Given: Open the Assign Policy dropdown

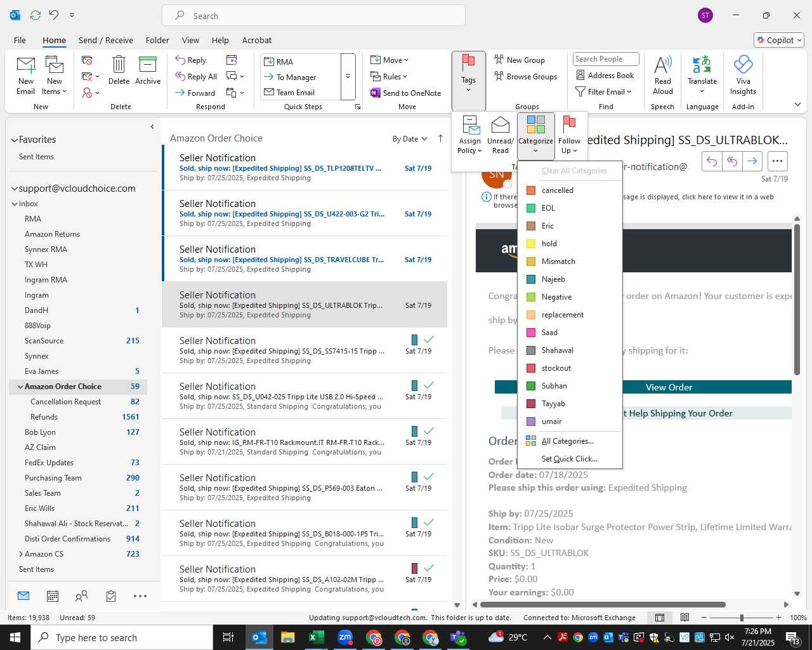Looking at the screenshot, I should [x=470, y=135].
